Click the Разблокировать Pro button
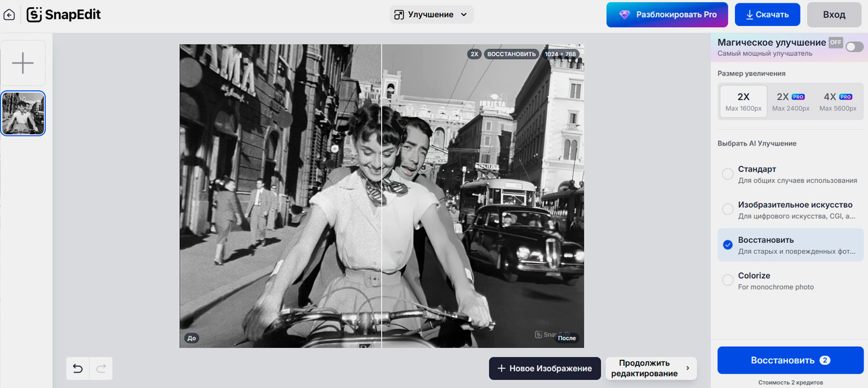The width and height of the screenshot is (868, 388). click(x=667, y=15)
